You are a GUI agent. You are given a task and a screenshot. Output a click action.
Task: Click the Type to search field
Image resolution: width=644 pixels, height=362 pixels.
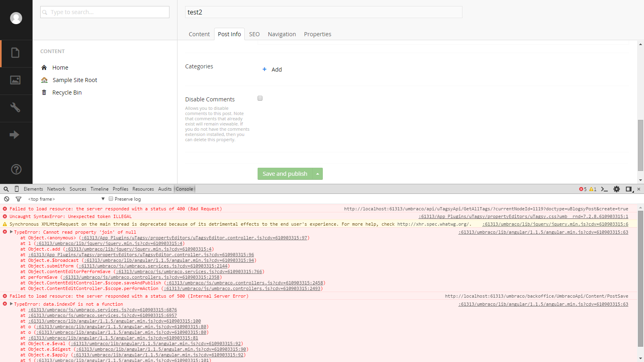coord(105,12)
